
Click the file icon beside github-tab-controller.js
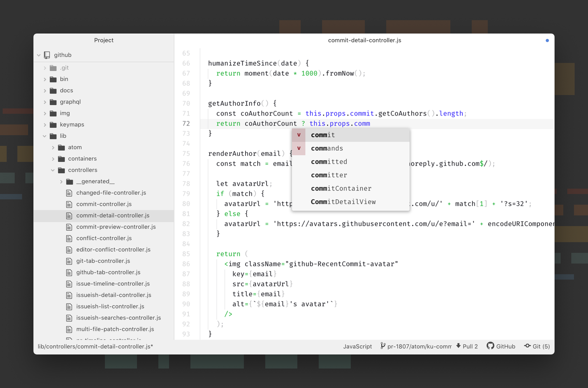pyautogui.click(x=69, y=272)
